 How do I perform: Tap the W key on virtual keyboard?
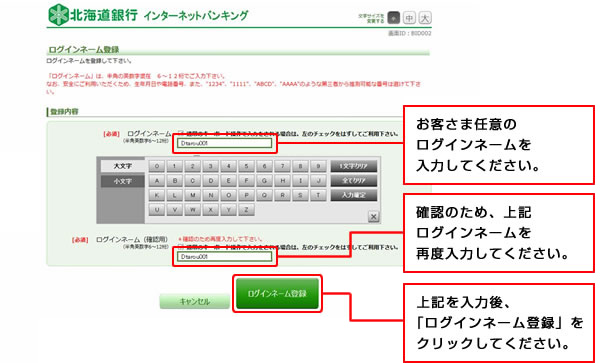(192, 210)
